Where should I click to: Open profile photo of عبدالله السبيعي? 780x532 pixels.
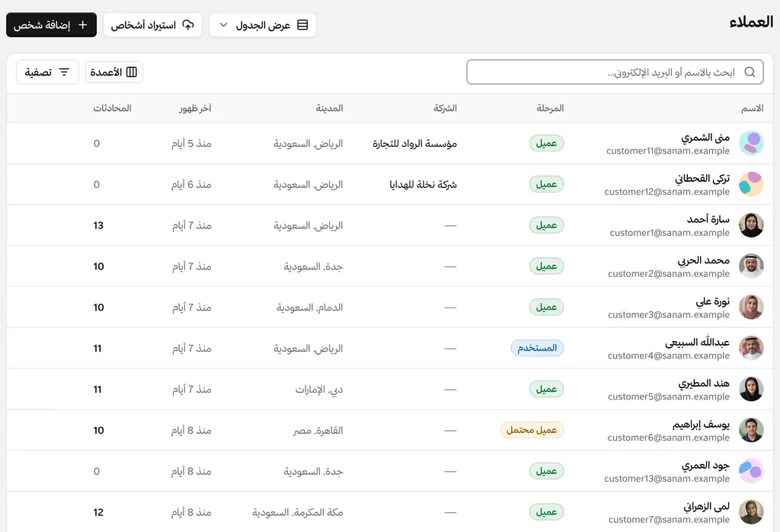(x=751, y=348)
